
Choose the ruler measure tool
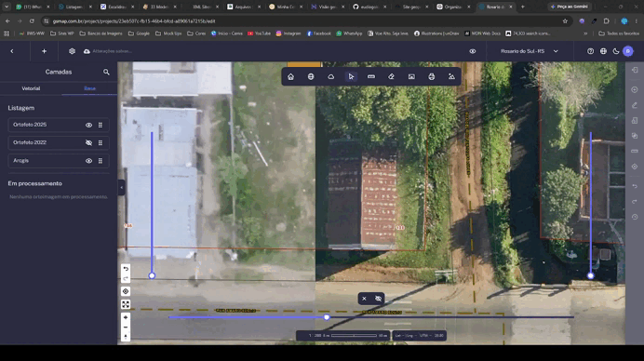[371, 77]
